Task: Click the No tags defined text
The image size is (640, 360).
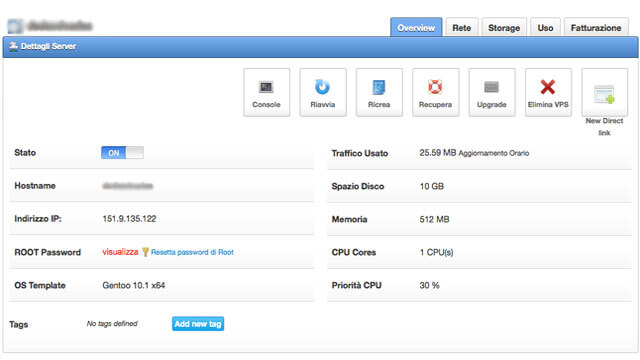Action: [112, 324]
